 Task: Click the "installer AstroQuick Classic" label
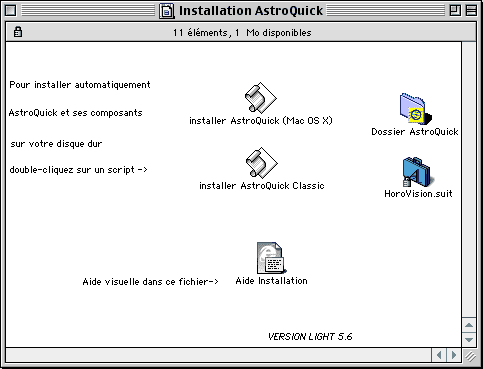tap(262, 185)
